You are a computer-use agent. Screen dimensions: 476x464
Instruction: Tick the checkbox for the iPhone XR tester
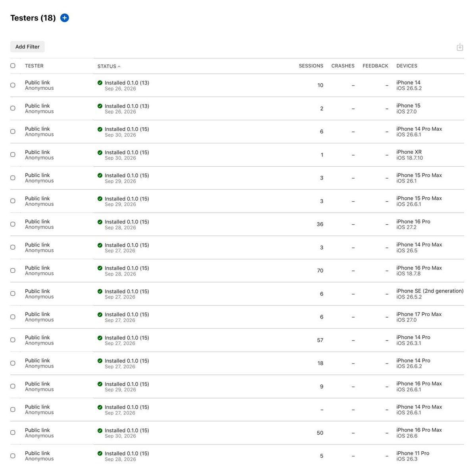point(13,154)
